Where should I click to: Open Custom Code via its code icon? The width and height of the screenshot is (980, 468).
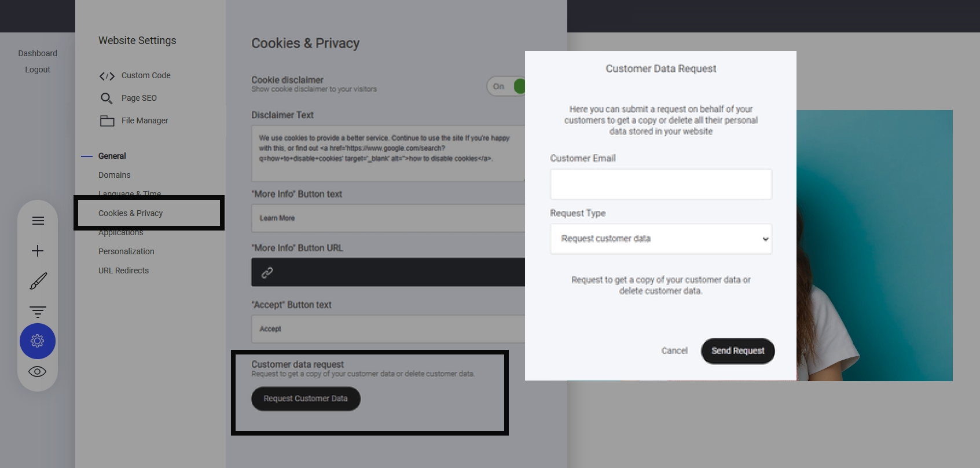pyautogui.click(x=107, y=76)
